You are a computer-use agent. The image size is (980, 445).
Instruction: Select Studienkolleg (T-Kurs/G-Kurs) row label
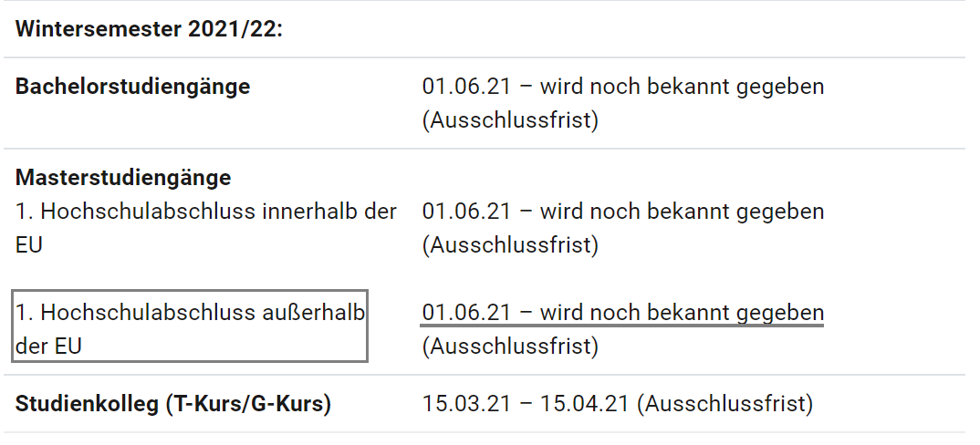click(173, 404)
